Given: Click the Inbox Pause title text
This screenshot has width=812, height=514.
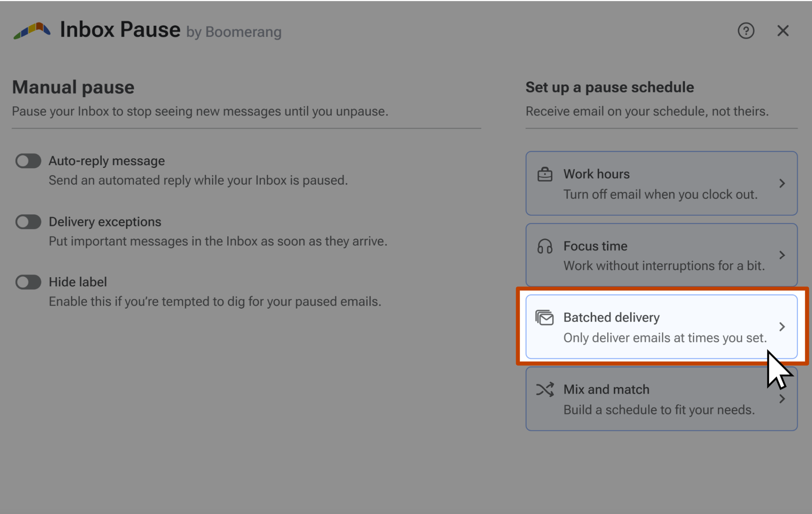Looking at the screenshot, I should (x=120, y=30).
